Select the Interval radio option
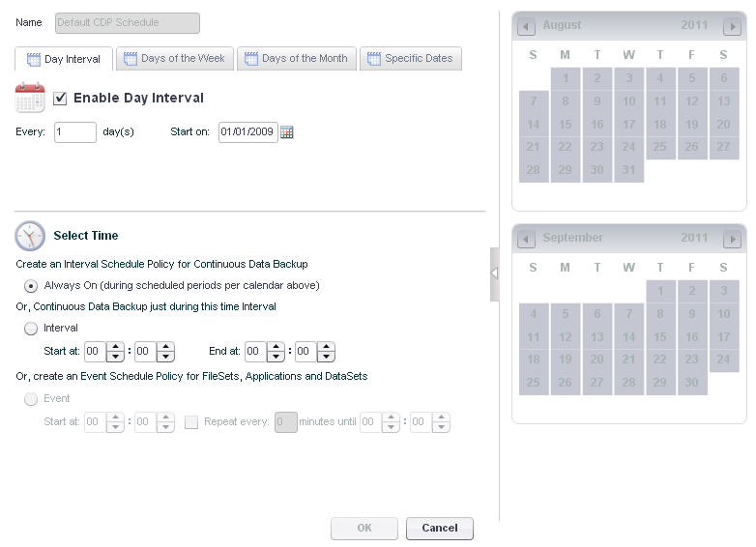The height and width of the screenshot is (547, 756). coord(31,329)
